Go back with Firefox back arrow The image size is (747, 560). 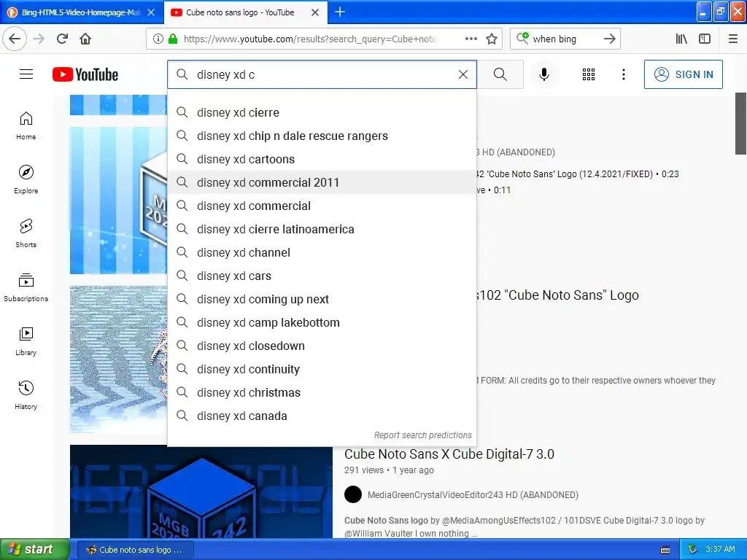click(x=15, y=39)
